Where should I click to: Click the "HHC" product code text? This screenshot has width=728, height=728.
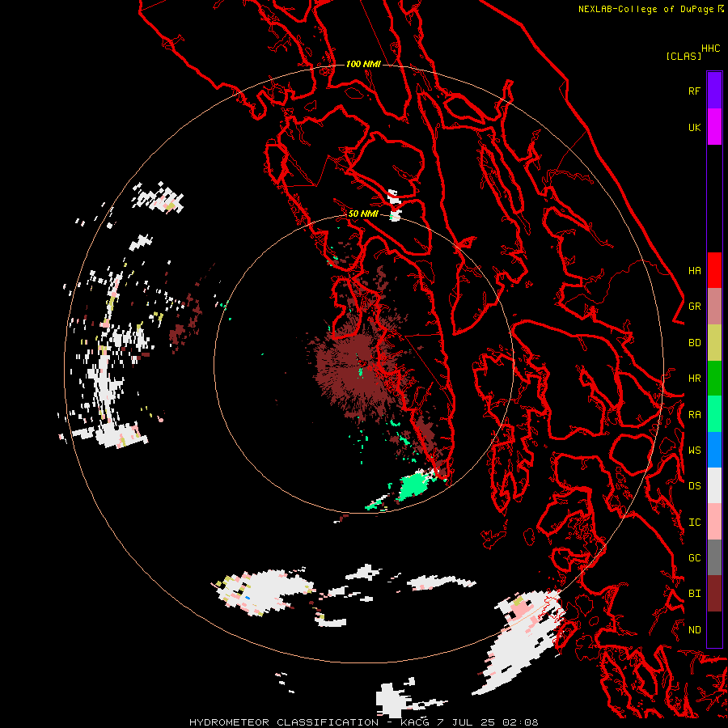tap(711, 49)
